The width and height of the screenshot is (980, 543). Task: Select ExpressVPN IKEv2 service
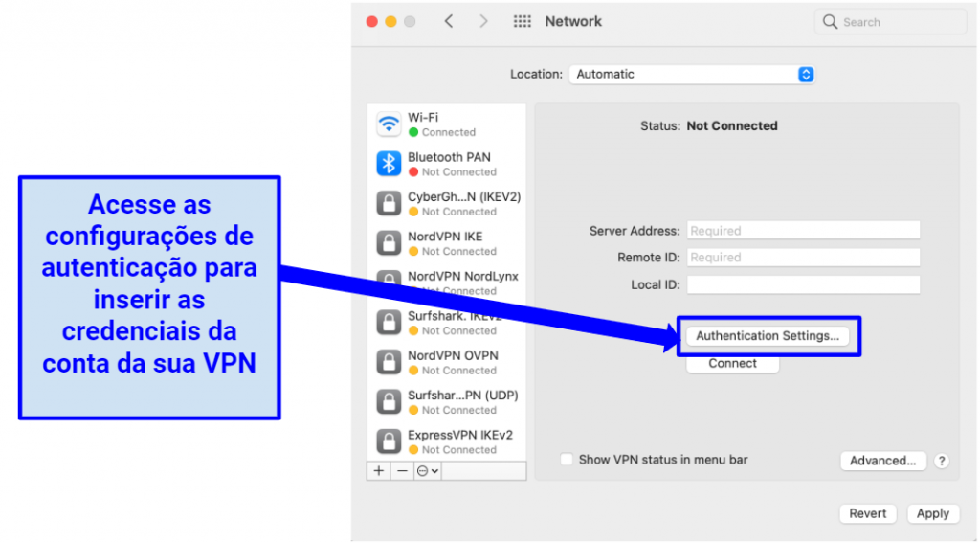(460, 436)
